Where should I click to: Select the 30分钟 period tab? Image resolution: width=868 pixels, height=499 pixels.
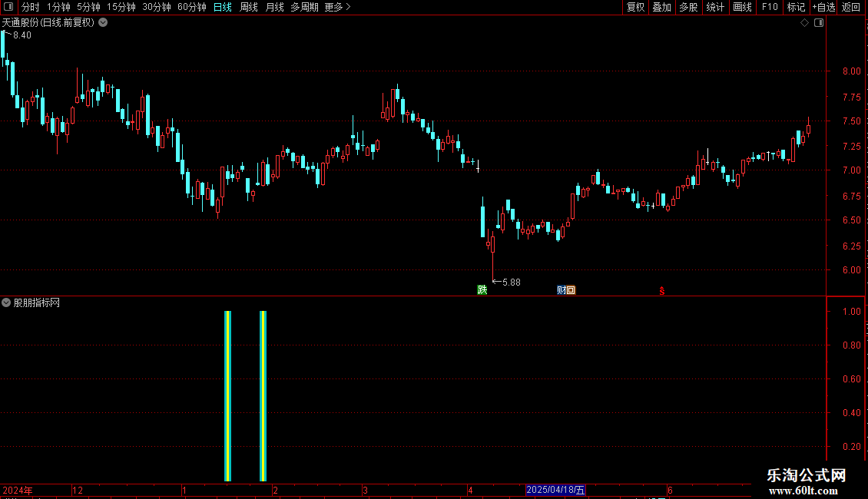pos(156,7)
